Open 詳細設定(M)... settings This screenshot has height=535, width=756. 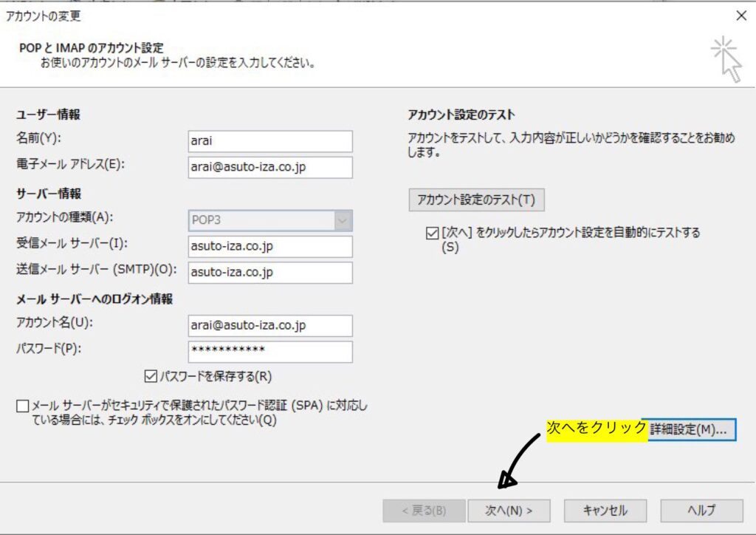[x=690, y=429]
